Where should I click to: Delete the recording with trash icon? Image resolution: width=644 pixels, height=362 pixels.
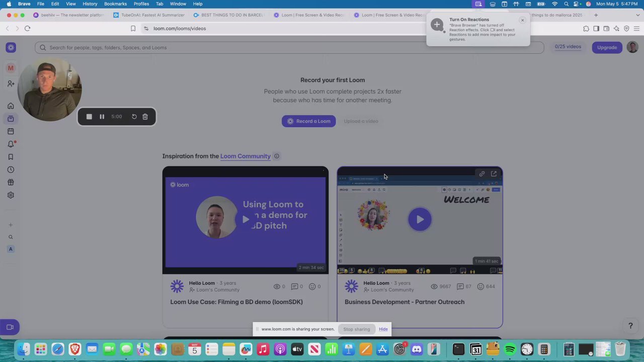click(145, 117)
